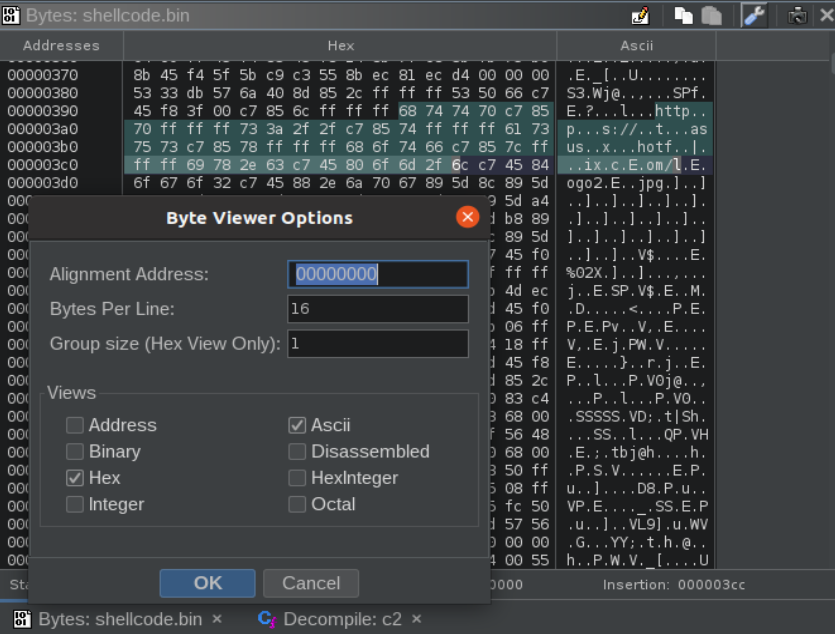Click the copy bytes toolbar icon
This screenshot has width=835, height=634.
(x=683, y=15)
